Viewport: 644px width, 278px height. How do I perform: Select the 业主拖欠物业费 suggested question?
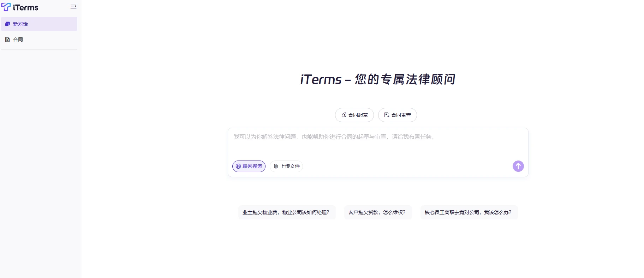click(x=286, y=212)
